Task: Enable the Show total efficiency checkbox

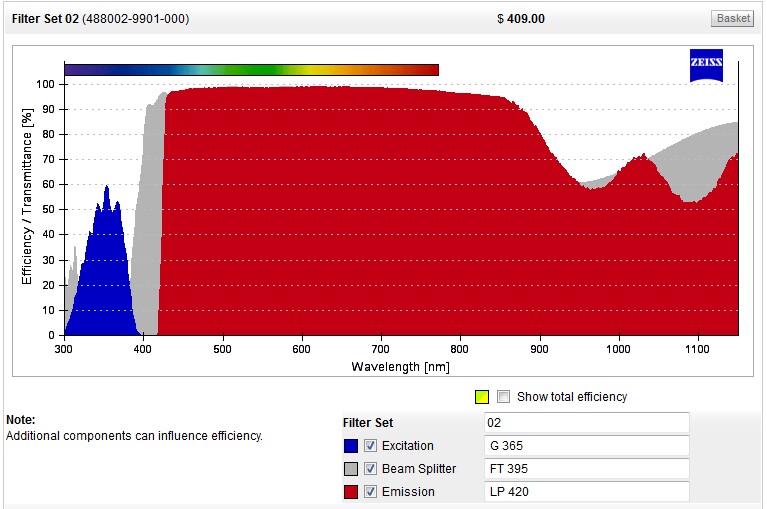Action: click(504, 397)
